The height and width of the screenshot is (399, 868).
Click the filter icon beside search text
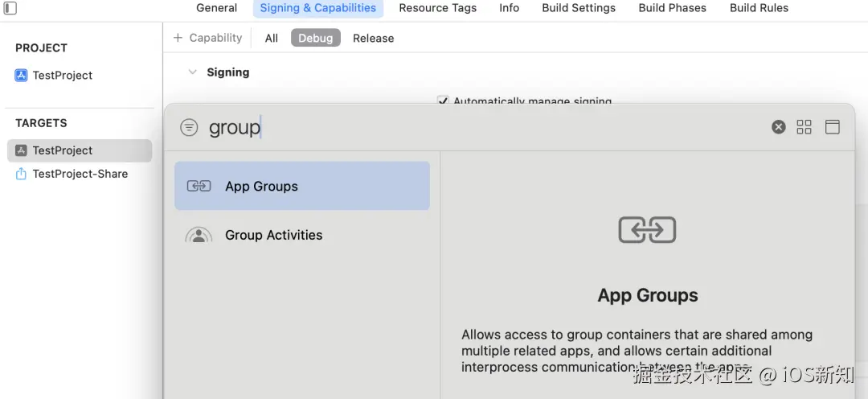(x=189, y=127)
